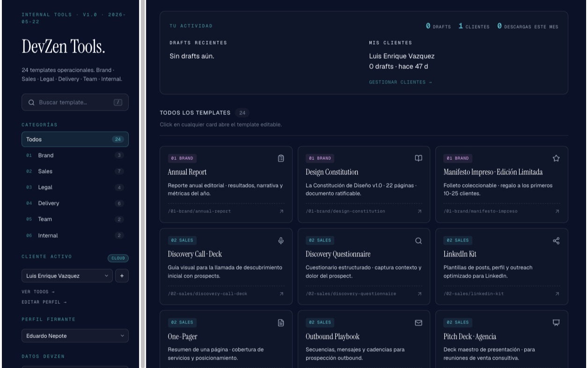The width and height of the screenshot is (588, 368).
Task: Filter by the Internal category
Action: (x=75, y=235)
